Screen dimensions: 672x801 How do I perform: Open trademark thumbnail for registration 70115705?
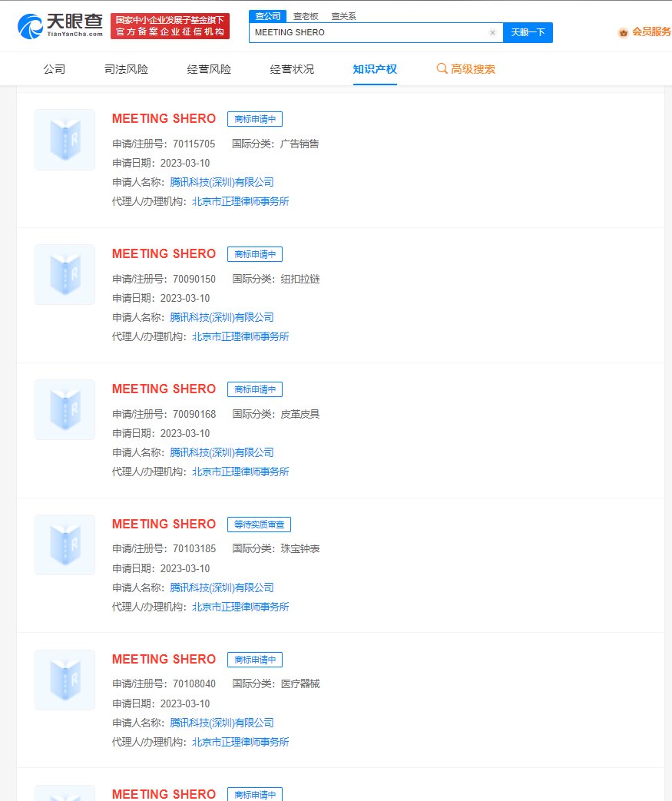[x=65, y=140]
